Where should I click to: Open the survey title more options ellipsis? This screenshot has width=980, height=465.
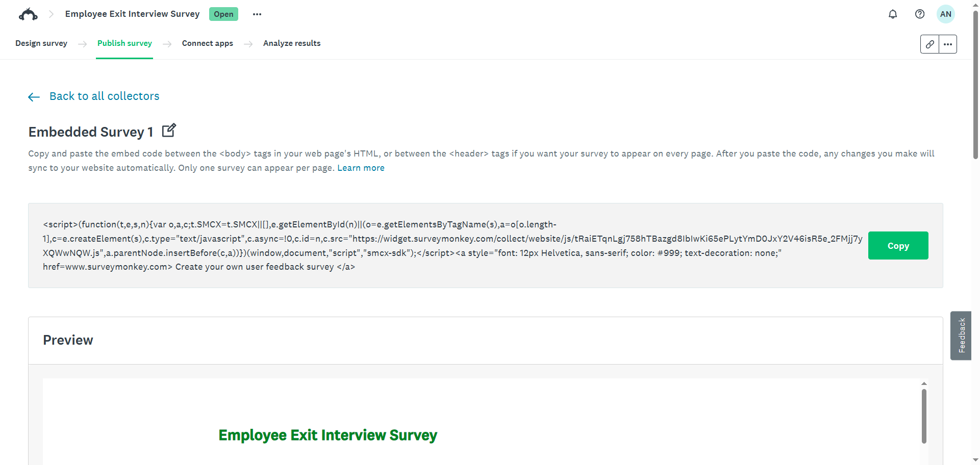coord(257,14)
